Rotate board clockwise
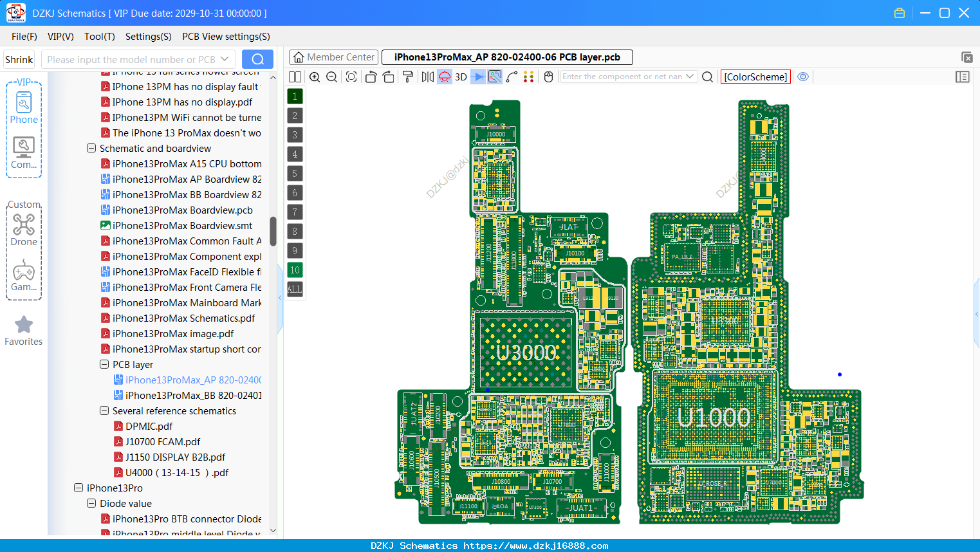 point(389,77)
